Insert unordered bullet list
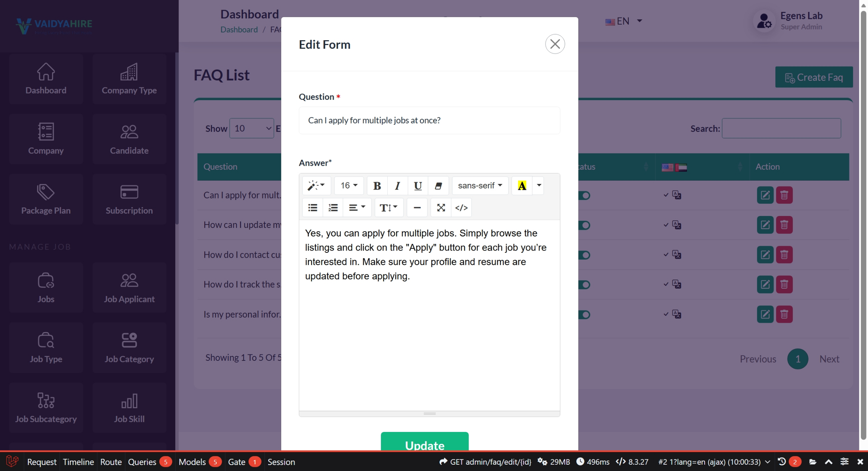The height and width of the screenshot is (471, 868). 313,208
